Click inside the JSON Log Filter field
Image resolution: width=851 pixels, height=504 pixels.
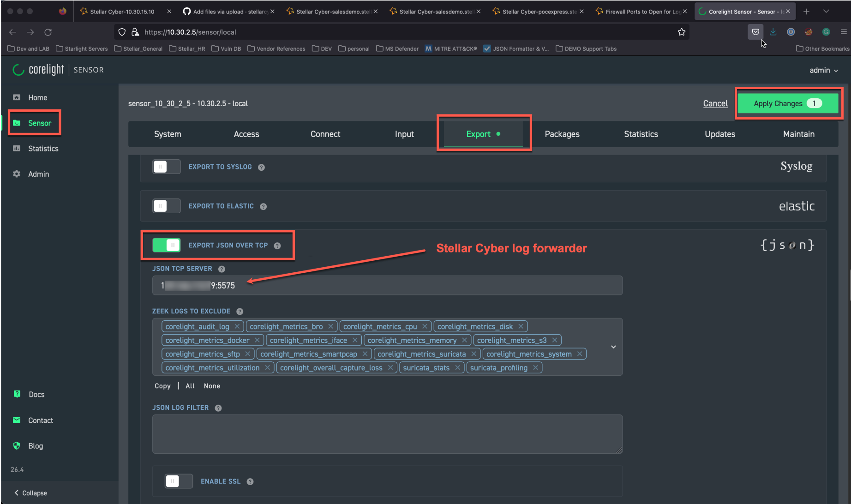click(x=387, y=434)
